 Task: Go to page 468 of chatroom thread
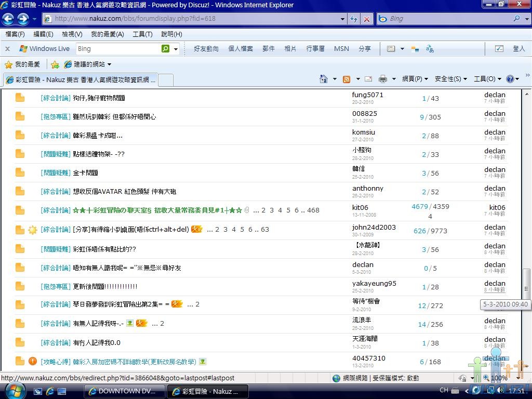click(313, 210)
